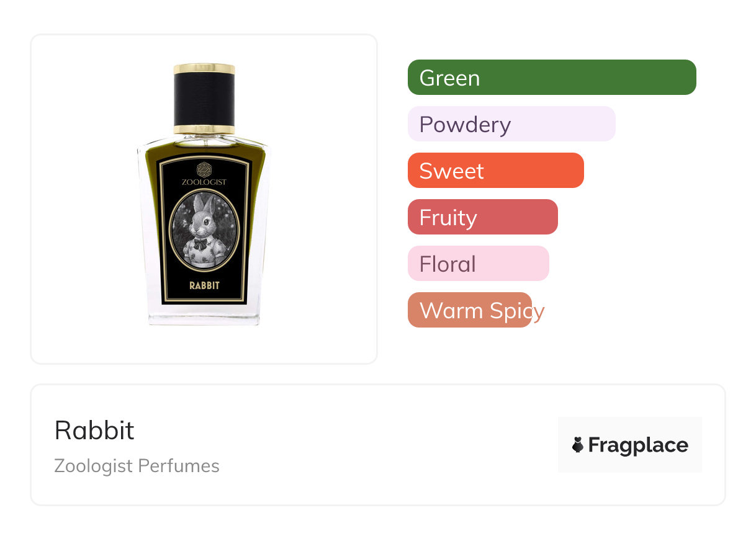Image resolution: width=756 pixels, height=536 pixels.
Task: Click the RABBIT text on bottle label
Action: point(204,286)
